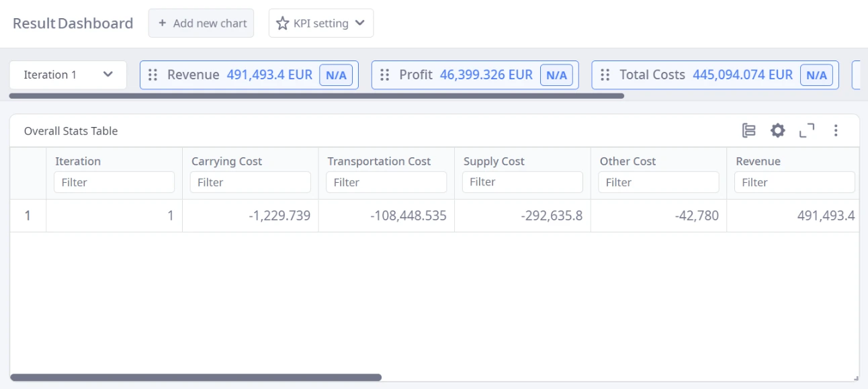Click the star icon beside KPI setting
Image resolution: width=868 pixels, height=389 pixels.
coord(283,24)
